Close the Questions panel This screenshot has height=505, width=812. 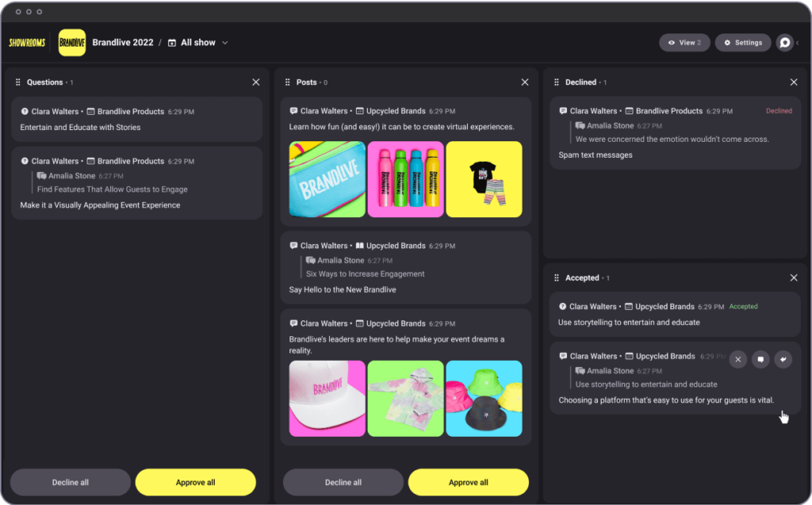(x=256, y=82)
